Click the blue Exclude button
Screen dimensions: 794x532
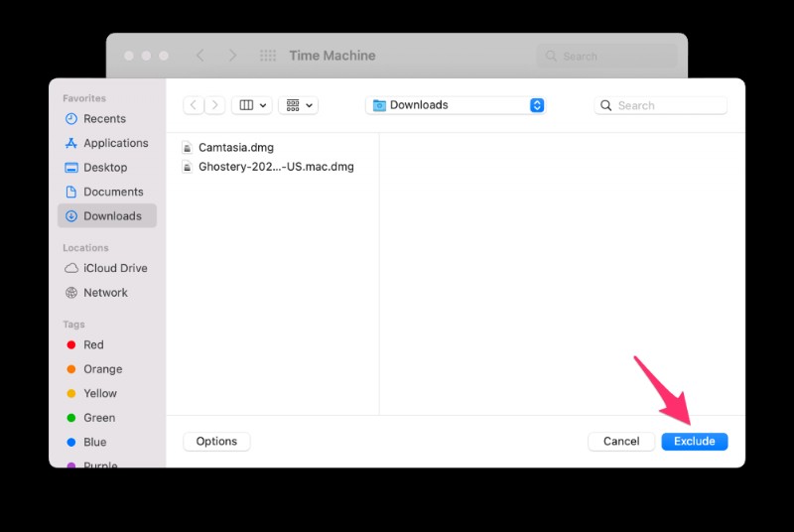pos(694,442)
